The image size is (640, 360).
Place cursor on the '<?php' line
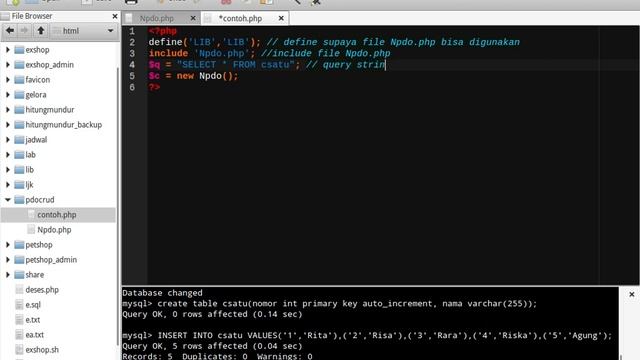click(162, 31)
